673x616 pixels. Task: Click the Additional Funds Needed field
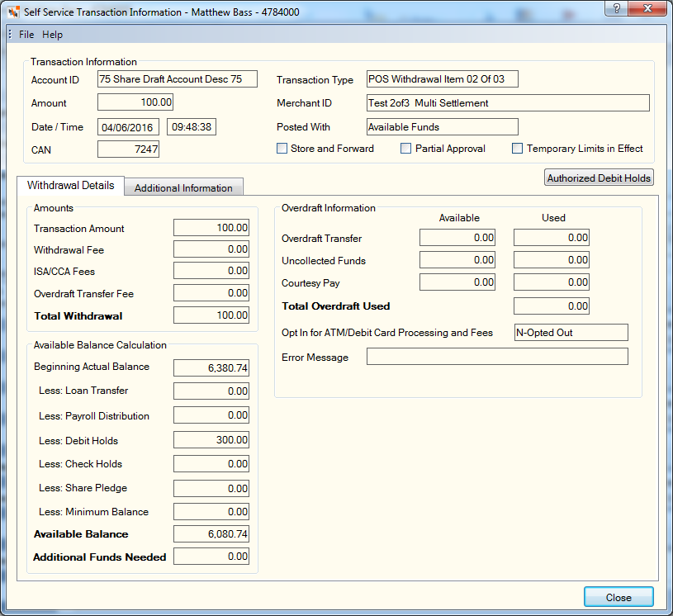pyautogui.click(x=211, y=557)
